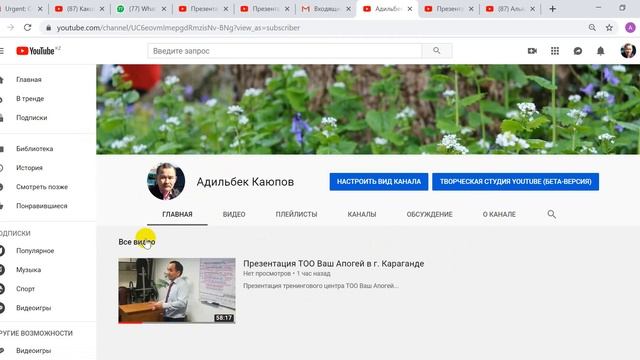Open Подписки in the sidebar

pyautogui.click(x=31, y=118)
